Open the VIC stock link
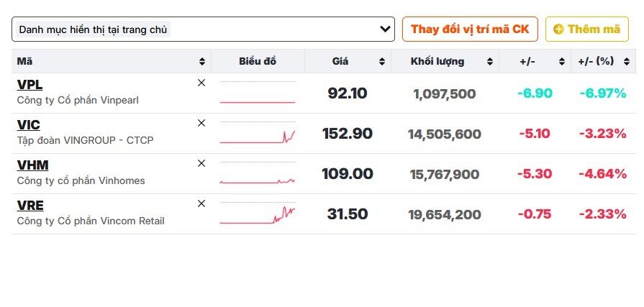Screen dimensions: 644x307 pyautogui.click(x=29, y=125)
